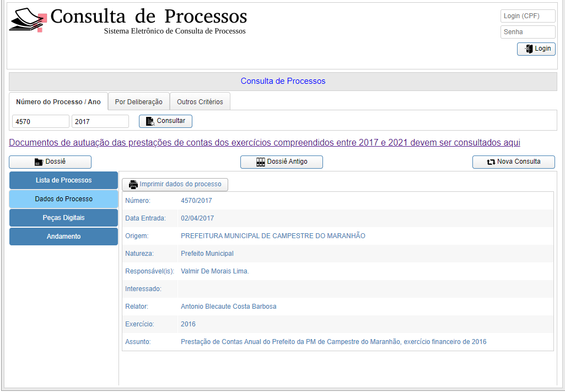
Task: Click relator Antonio Blecaute Costa Barbosa
Action: [228, 307]
